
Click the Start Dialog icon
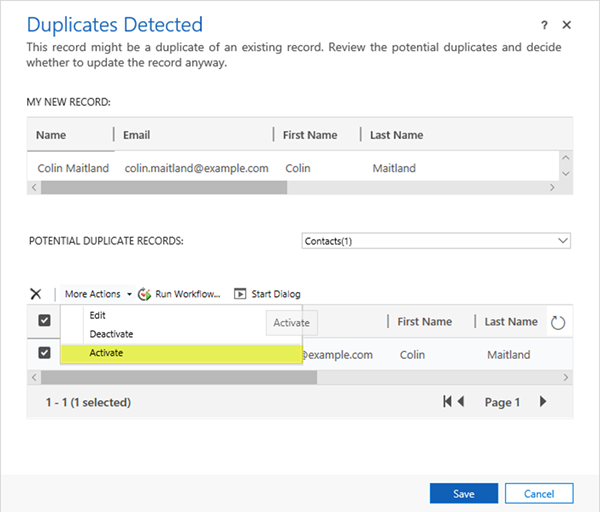[240, 294]
